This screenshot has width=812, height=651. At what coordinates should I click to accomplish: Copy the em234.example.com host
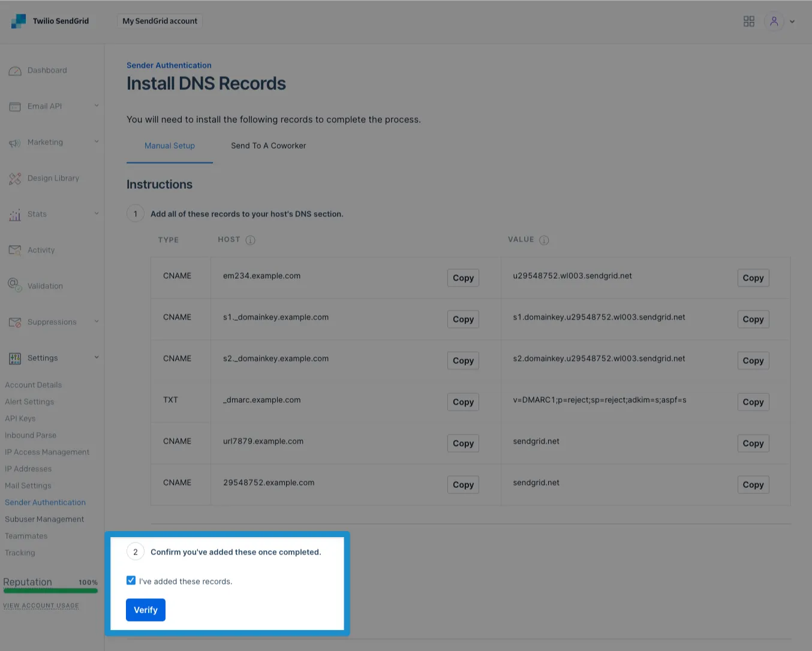tap(463, 278)
